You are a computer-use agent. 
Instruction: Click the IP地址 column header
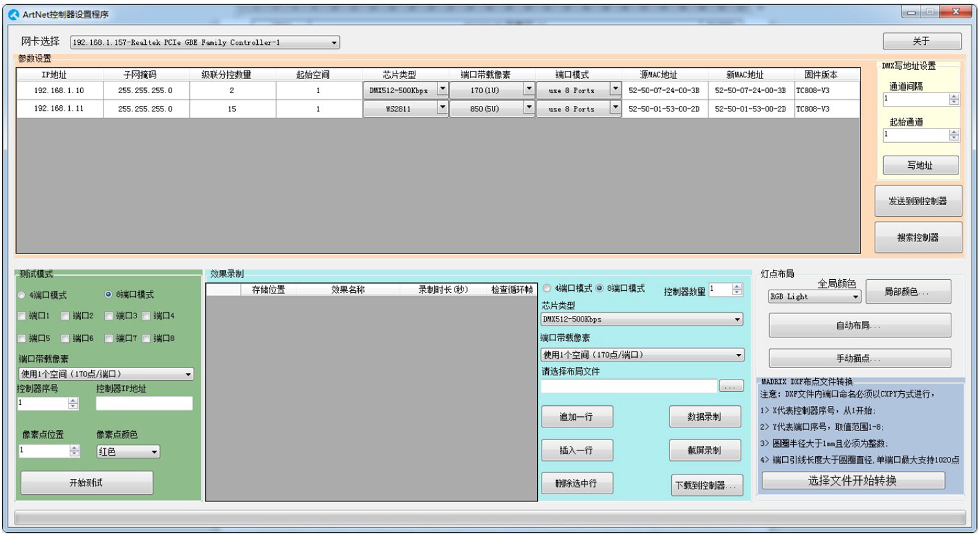pos(59,75)
